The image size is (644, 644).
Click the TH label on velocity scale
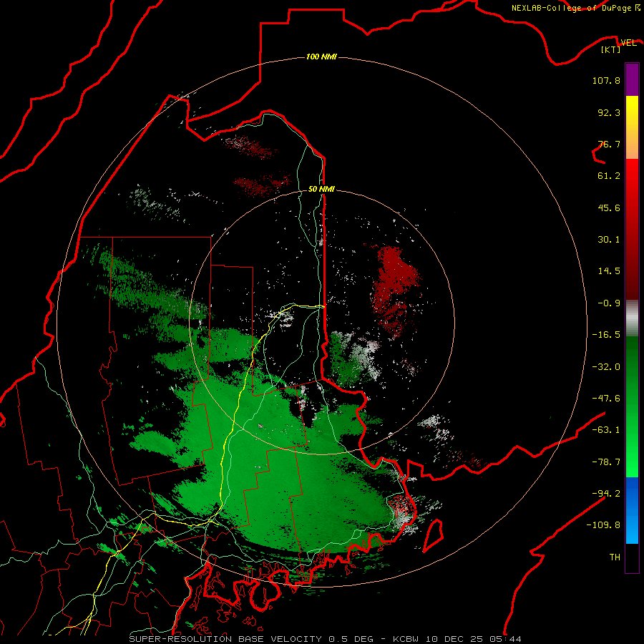tap(615, 557)
